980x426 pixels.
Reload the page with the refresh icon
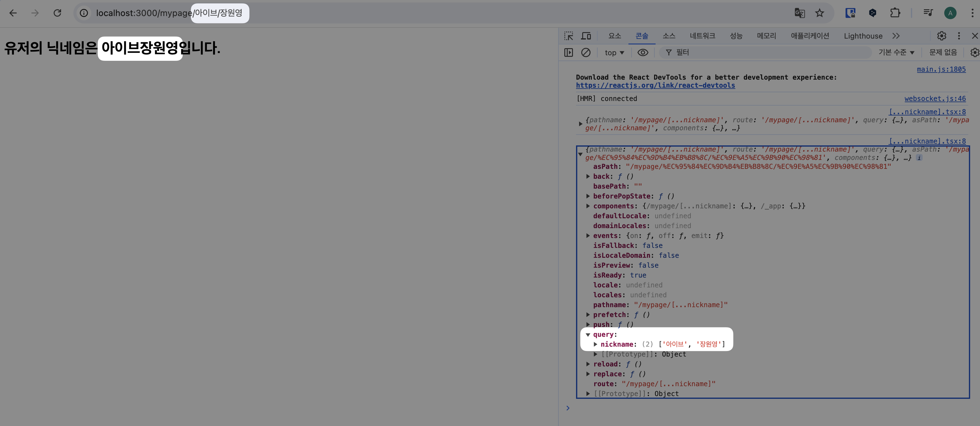coord(57,13)
